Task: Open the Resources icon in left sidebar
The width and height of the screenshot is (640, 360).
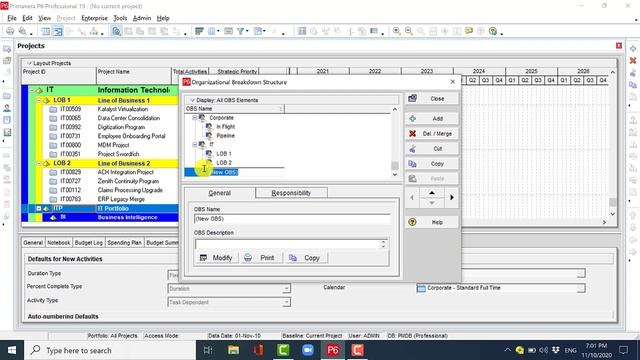Action: tap(7, 108)
